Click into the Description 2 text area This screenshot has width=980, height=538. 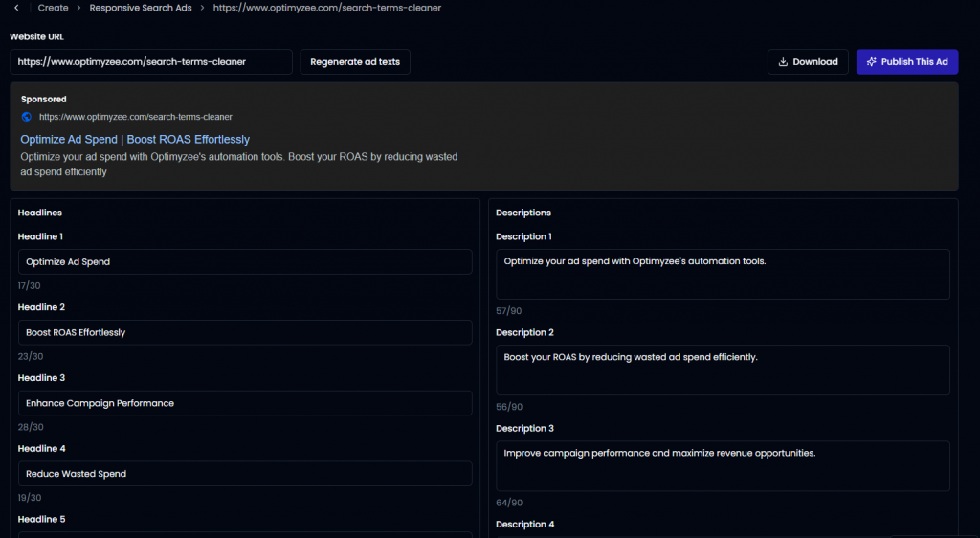(723, 370)
